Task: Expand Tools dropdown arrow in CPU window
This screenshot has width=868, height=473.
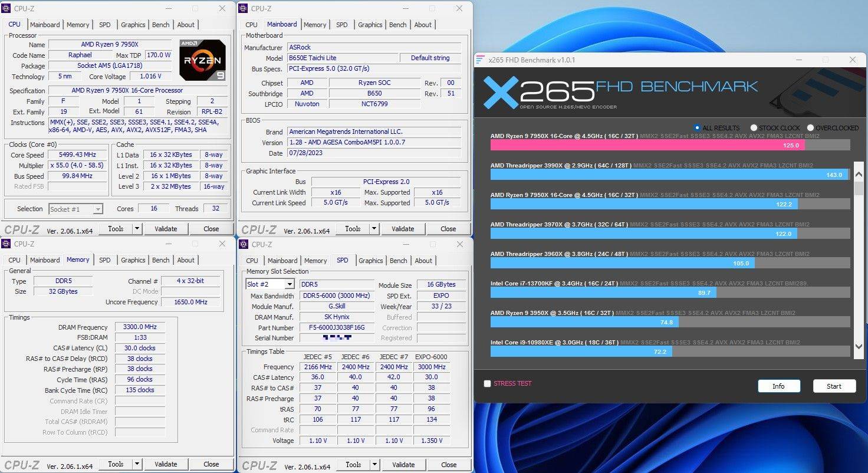Action: 137,229
